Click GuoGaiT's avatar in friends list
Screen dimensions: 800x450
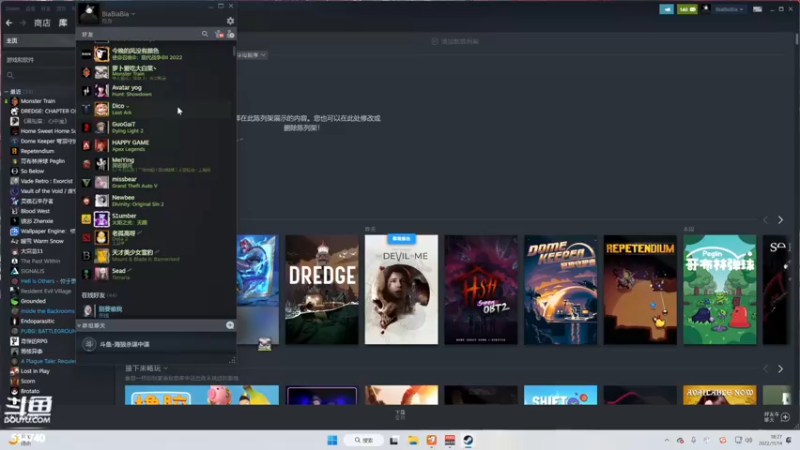click(x=102, y=127)
